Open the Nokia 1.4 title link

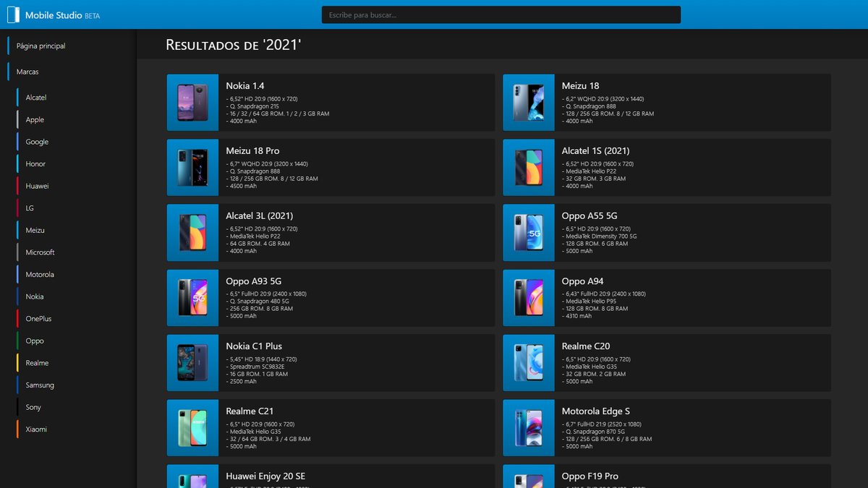tap(245, 86)
